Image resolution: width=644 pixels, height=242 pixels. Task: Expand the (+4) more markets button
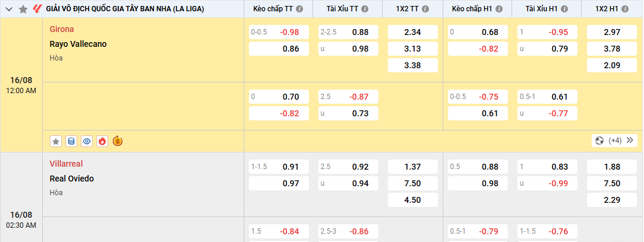pyautogui.click(x=614, y=141)
